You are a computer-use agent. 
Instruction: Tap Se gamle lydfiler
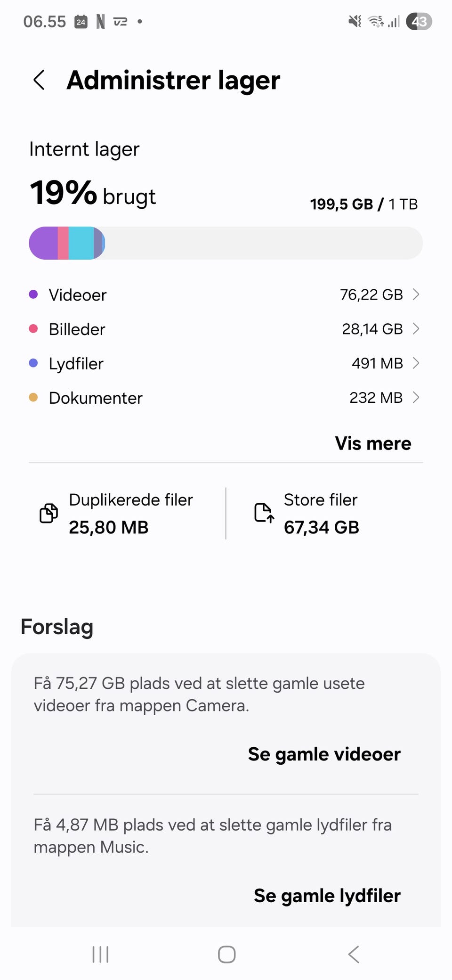click(x=327, y=896)
